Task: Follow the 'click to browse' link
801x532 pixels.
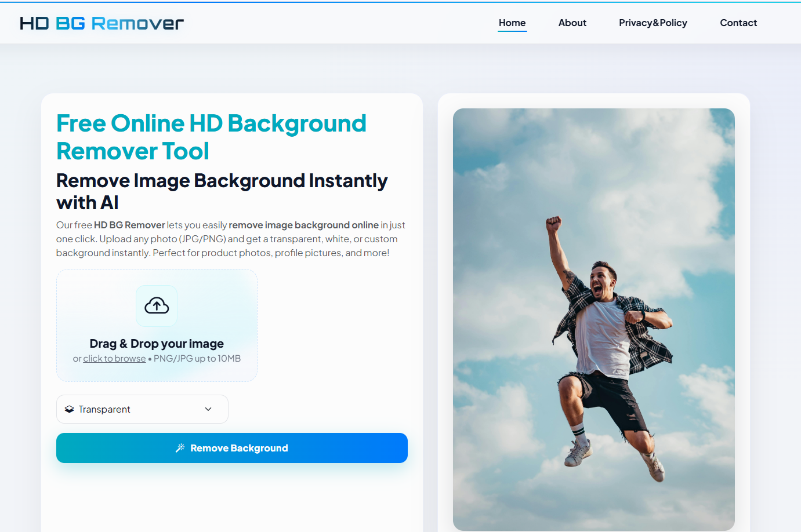Action: point(114,359)
